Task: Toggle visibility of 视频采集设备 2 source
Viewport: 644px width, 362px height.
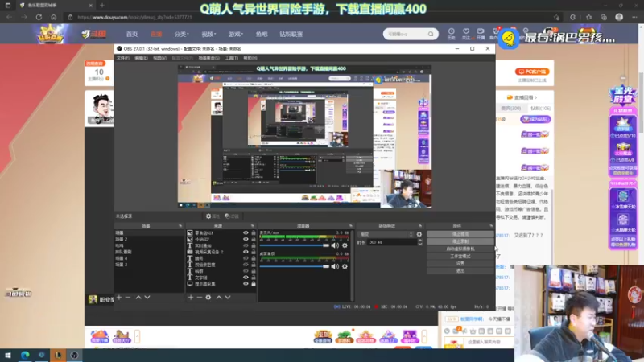Action: click(x=246, y=252)
